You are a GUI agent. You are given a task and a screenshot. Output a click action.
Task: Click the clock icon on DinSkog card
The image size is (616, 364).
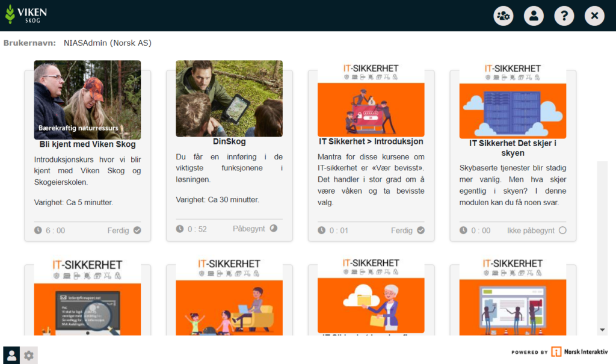point(180,229)
